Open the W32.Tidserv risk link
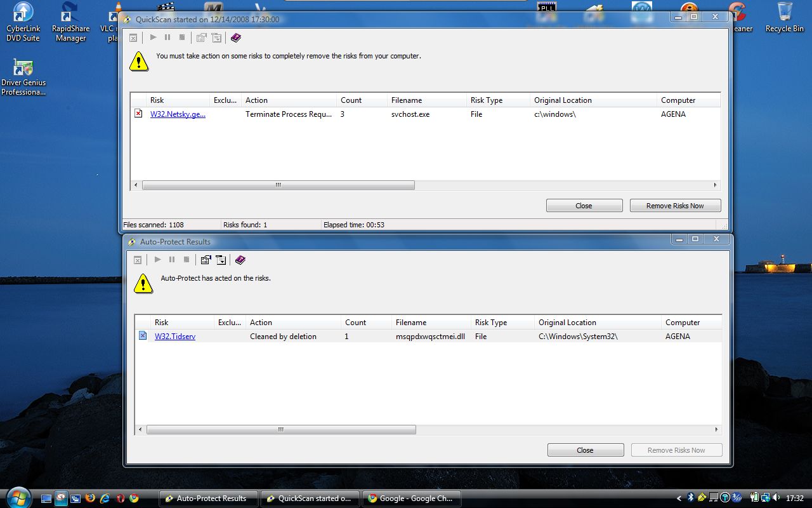The width and height of the screenshot is (812, 508). pos(175,337)
